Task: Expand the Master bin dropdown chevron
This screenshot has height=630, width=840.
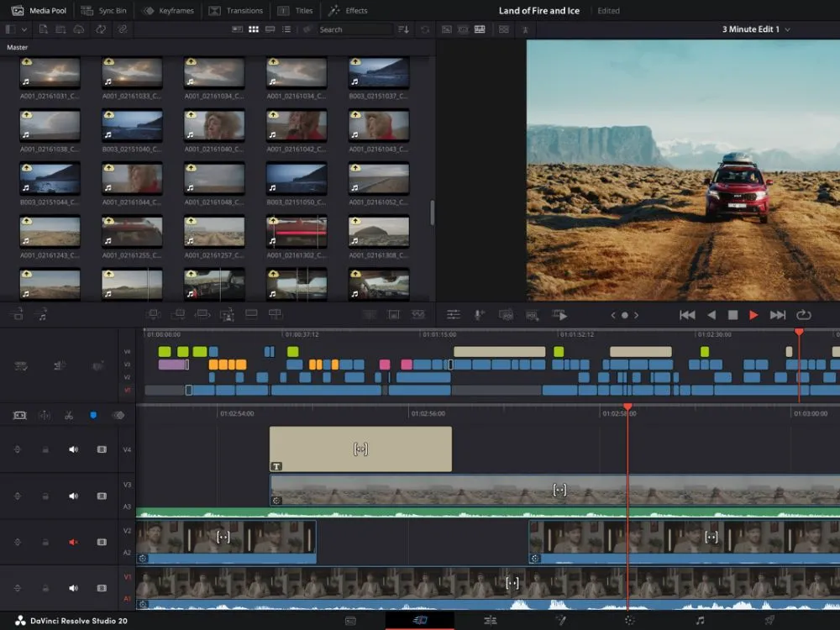Action: point(24,29)
